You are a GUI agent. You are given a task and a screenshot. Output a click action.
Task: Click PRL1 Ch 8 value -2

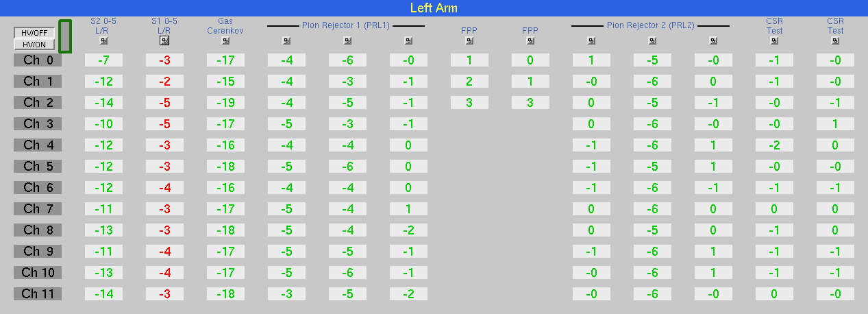[x=408, y=230]
